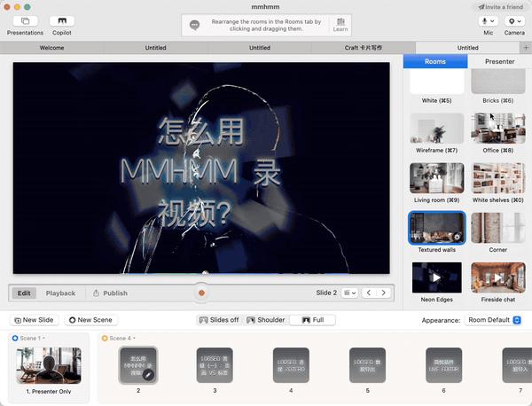Select the active Untitled tab beside plus
Image resolution: width=532 pixels, height=406 pixels.
point(467,48)
